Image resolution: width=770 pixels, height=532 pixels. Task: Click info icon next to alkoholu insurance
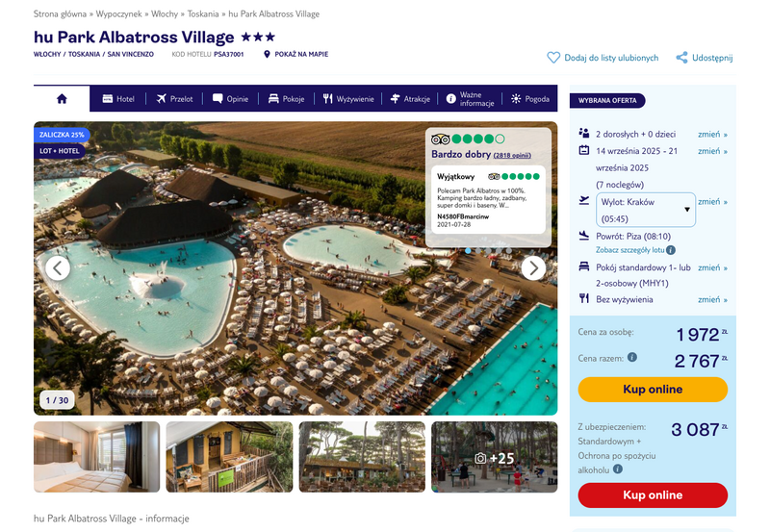click(618, 469)
